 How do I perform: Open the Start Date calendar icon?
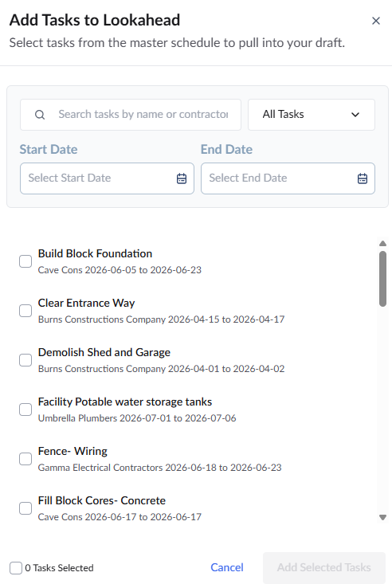(182, 178)
